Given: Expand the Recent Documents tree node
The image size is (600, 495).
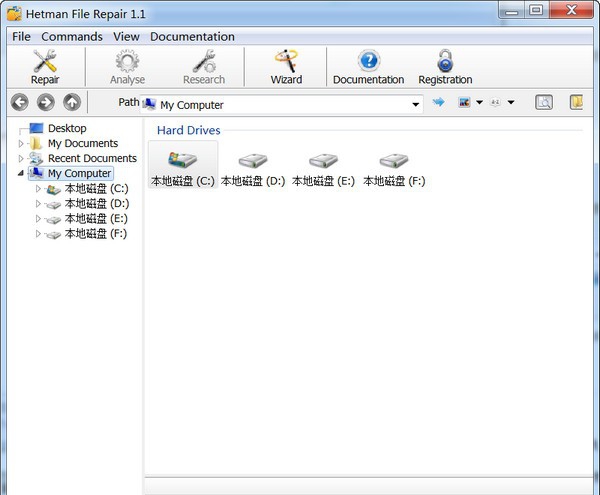Looking at the screenshot, I should [x=21, y=158].
